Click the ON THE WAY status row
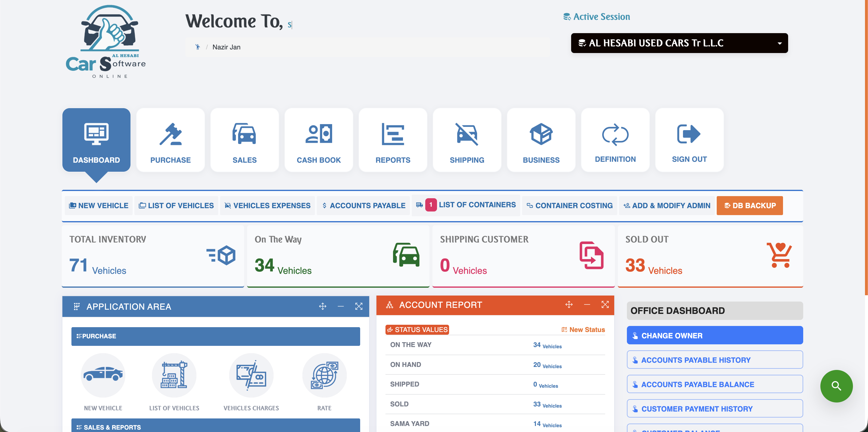 pyautogui.click(x=495, y=345)
